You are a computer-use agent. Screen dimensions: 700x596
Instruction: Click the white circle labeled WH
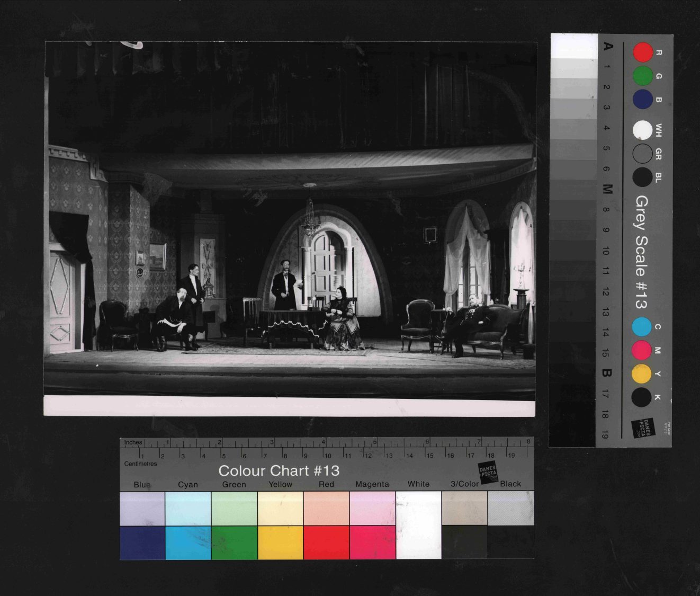tap(643, 130)
